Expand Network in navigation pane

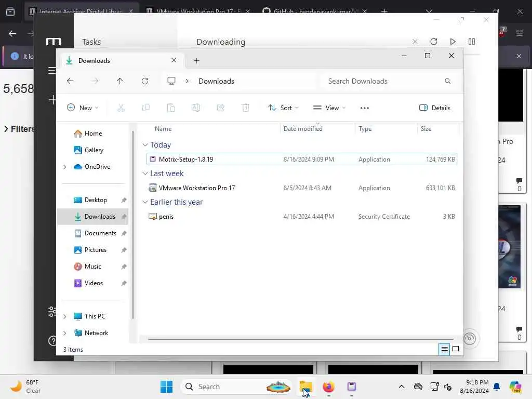(64, 333)
